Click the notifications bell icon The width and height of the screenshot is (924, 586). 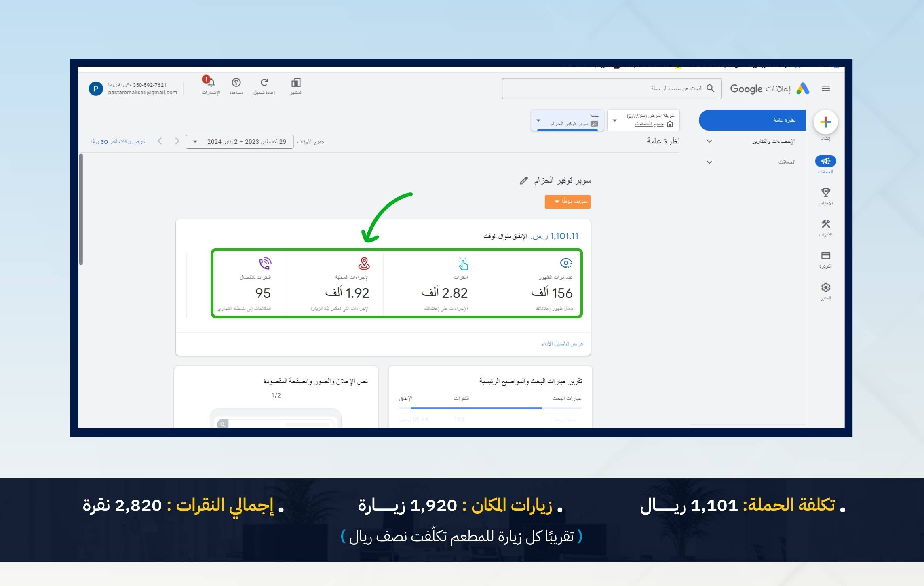pos(211,83)
